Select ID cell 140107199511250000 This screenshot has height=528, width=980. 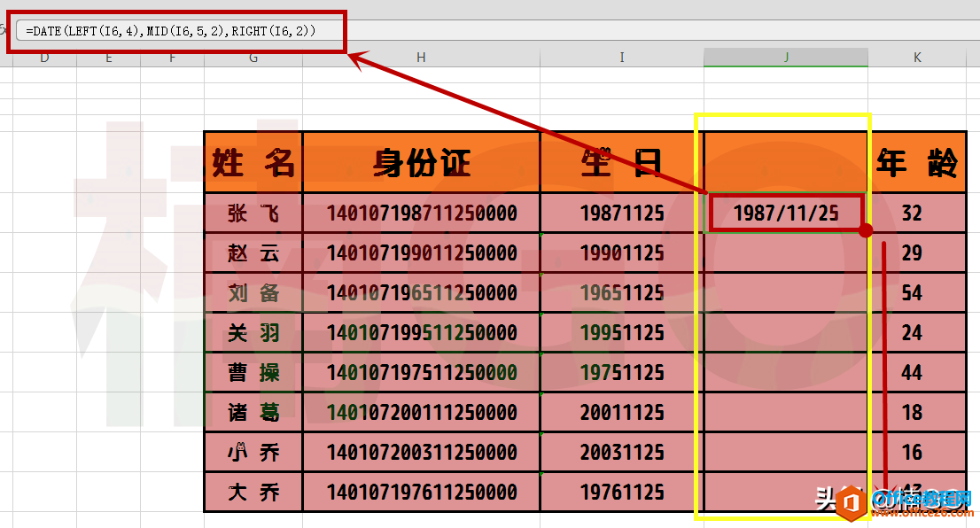point(421,332)
